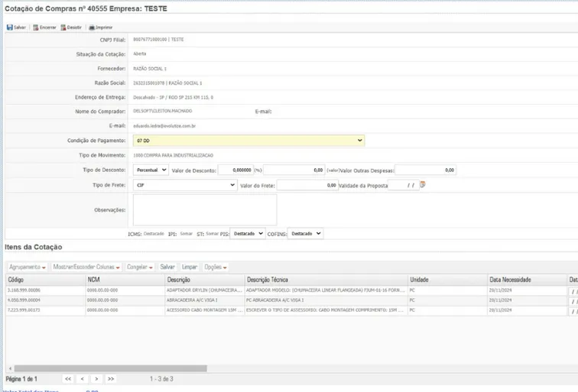
Task: Expand the Agrupamento grid menu
Action: 28,267
